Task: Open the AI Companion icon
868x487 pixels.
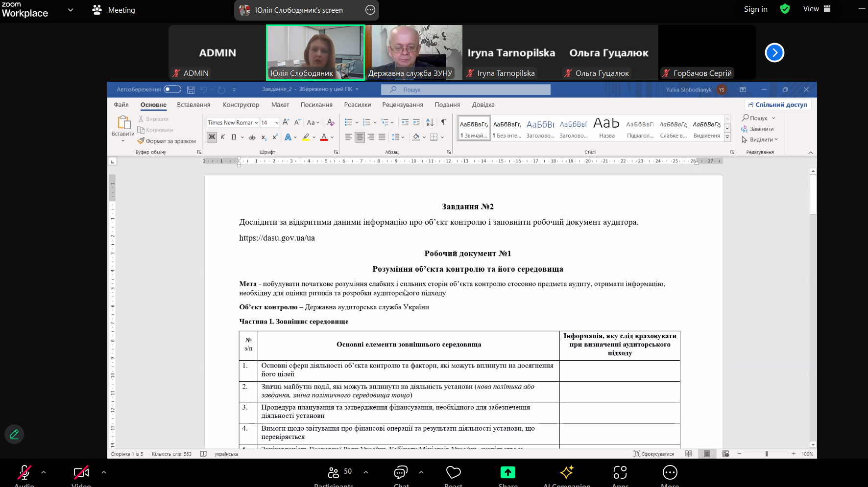Action: pyautogui.click(x=567, y=472)
